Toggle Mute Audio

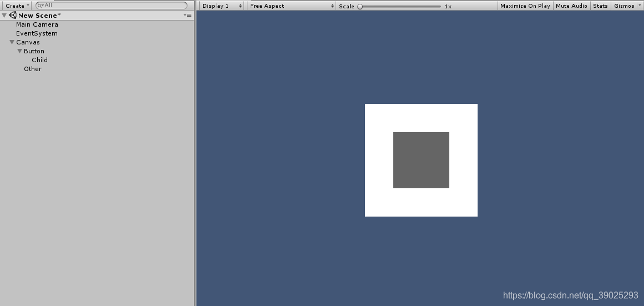pyautogui.click(x=571, y=6)
